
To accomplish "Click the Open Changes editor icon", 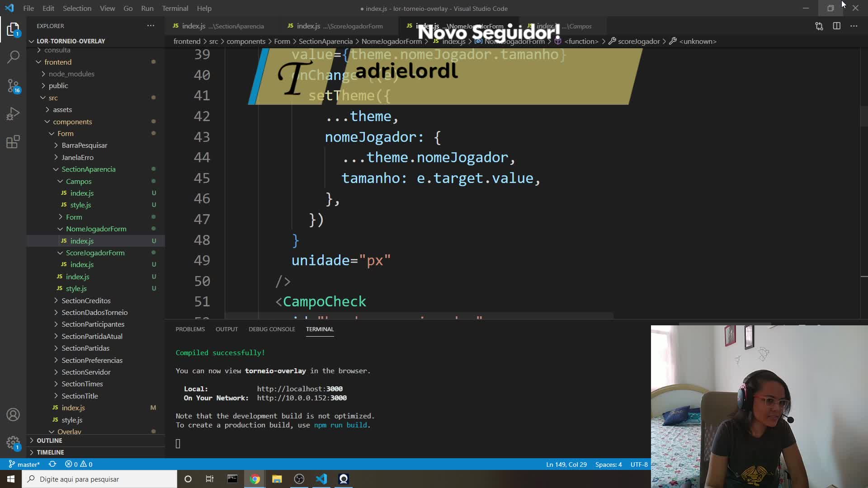I will 819,26.
